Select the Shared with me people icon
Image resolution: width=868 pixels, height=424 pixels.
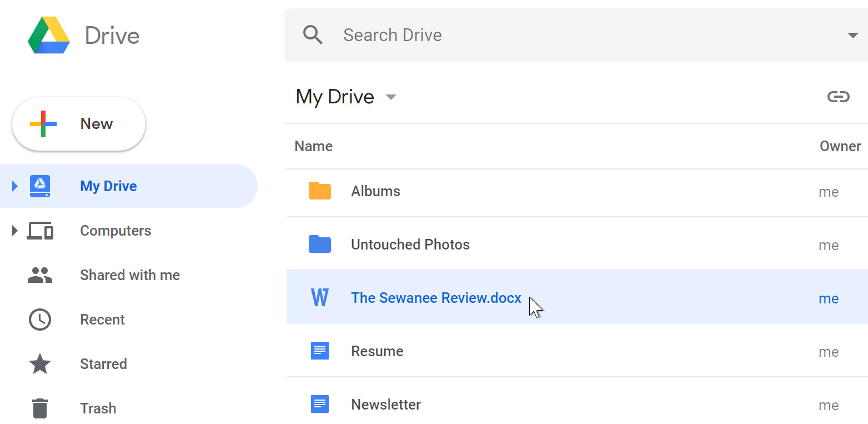point(39,275)
